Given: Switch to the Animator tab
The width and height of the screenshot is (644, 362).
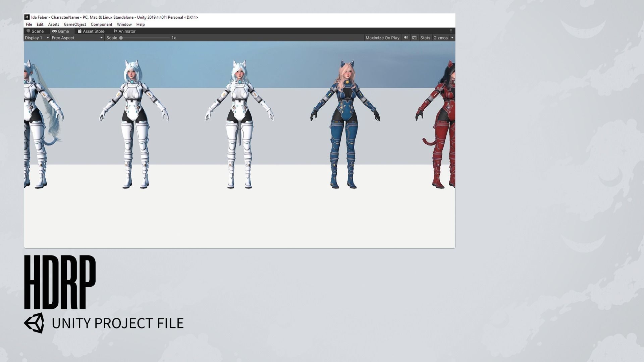Looking at the screenshot, I should coord(124,31).
